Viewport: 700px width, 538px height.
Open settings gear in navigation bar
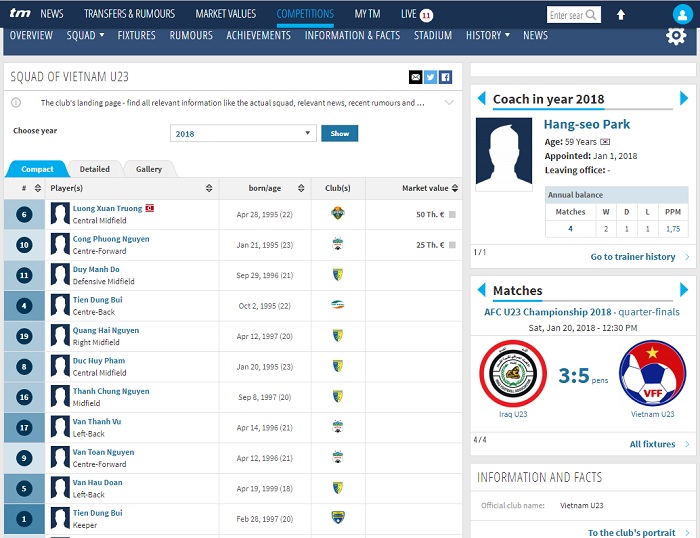(676, 36)
